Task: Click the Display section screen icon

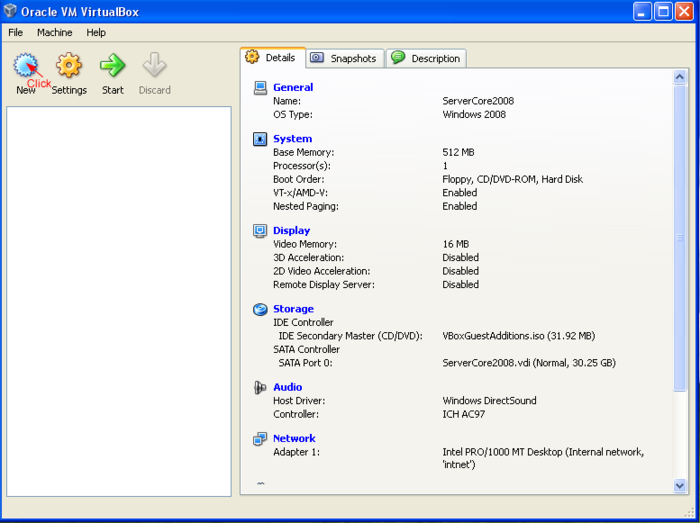Action: coord(260,231)
